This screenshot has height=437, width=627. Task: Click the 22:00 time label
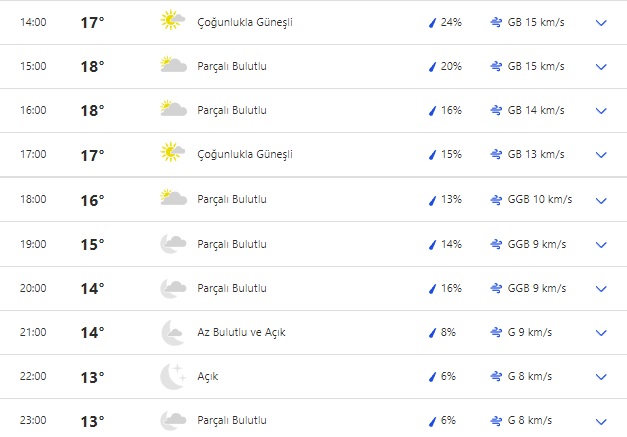33,377
